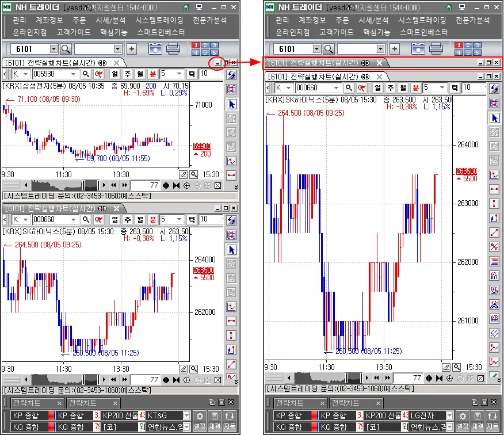
Task: Open the 5-minute interval dropdown on Samsung chart
Action: (x=180, y=74)
